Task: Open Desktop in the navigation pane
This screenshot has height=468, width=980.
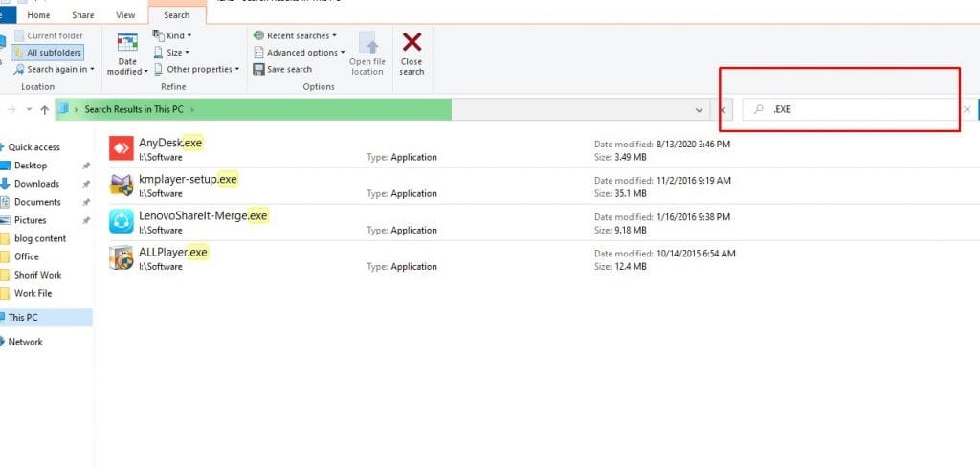Action: [31, 166]
